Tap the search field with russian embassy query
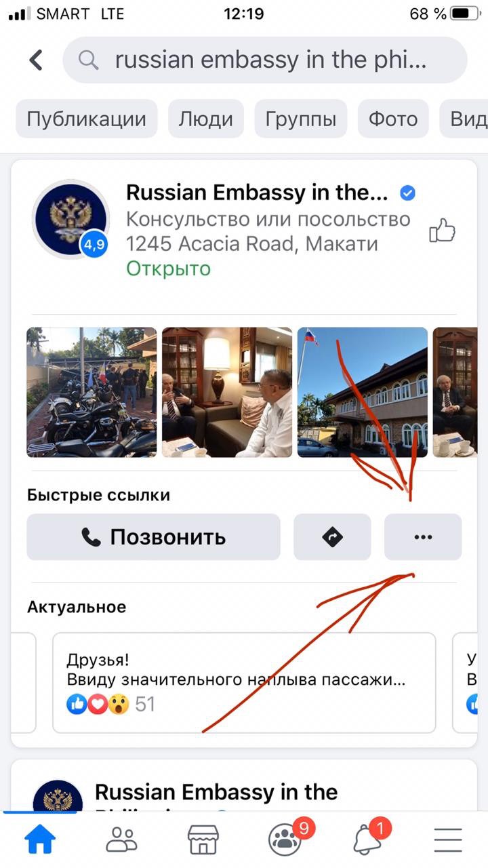488x868 pixels. pyautogui.click(x=265, y=60)
